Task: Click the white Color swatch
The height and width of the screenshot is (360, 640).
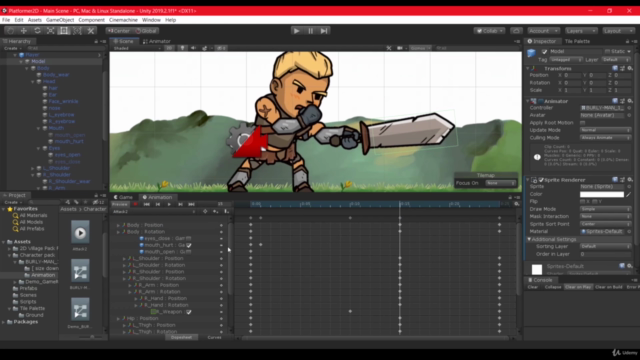Action: tap(602, 194)
